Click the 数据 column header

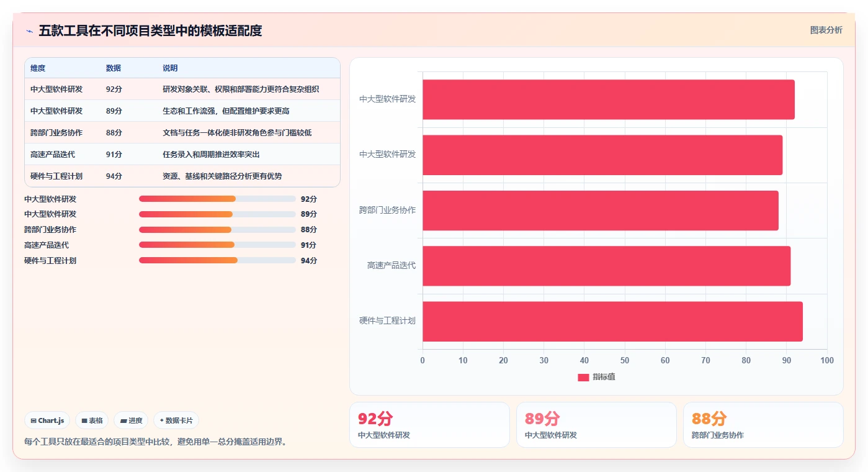click(x=114, y=68)
